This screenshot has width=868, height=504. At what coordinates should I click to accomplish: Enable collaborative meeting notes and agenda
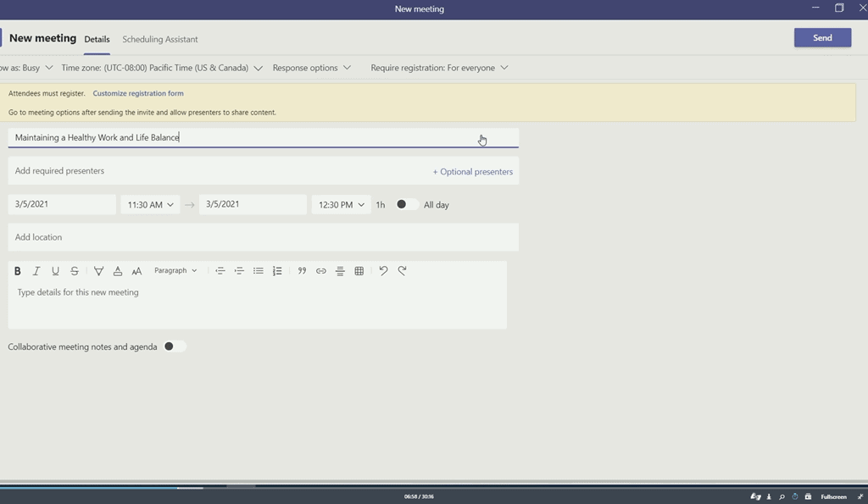coord(174,346)
